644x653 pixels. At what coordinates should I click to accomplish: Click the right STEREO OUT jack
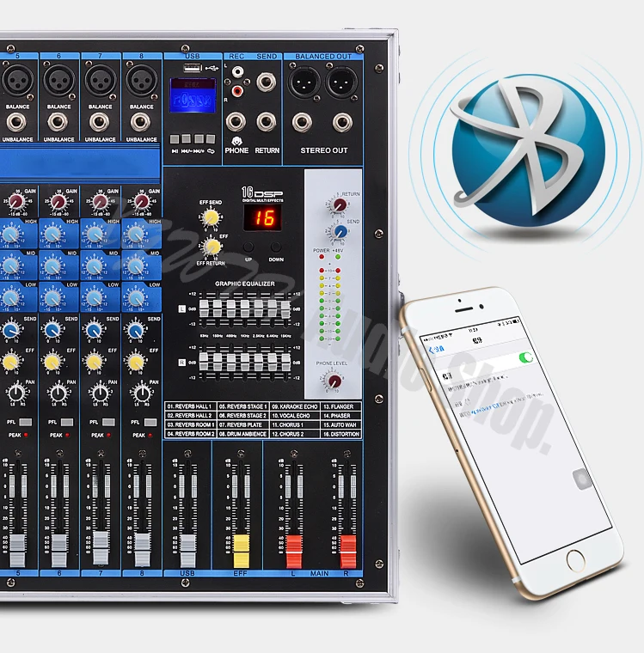click(342, 122)
